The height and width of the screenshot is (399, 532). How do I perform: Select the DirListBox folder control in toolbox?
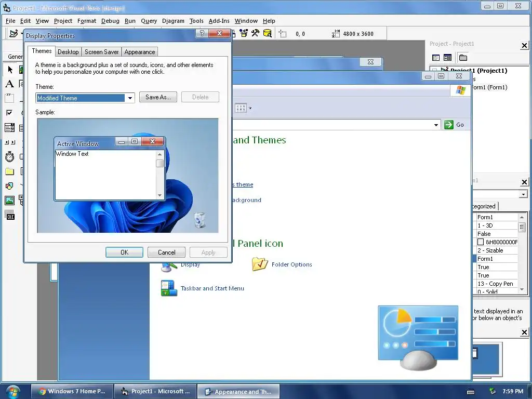(x=9, y=171)
